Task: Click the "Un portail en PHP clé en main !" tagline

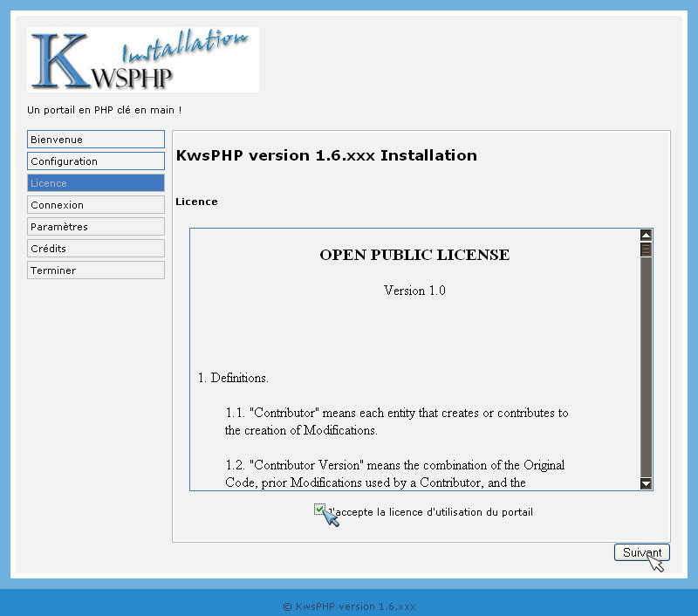Action: click(x=105, y=110)
